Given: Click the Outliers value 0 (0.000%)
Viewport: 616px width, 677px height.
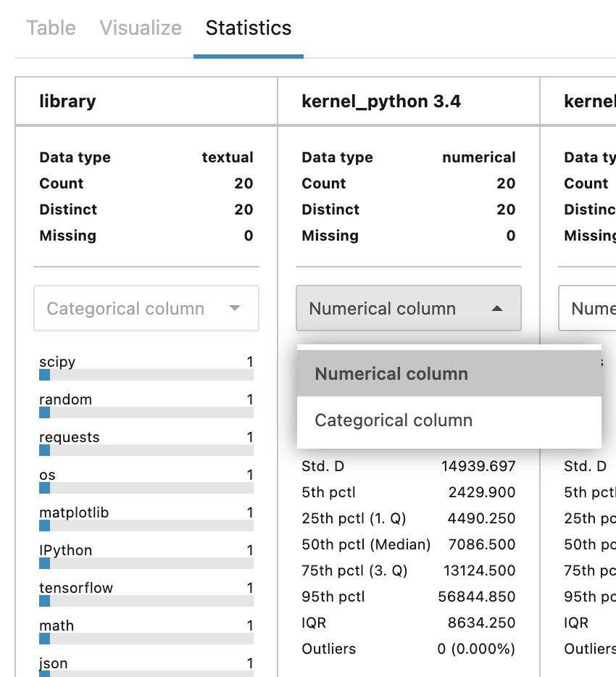Looking at the screenshot, I should (x=476, y=649).
